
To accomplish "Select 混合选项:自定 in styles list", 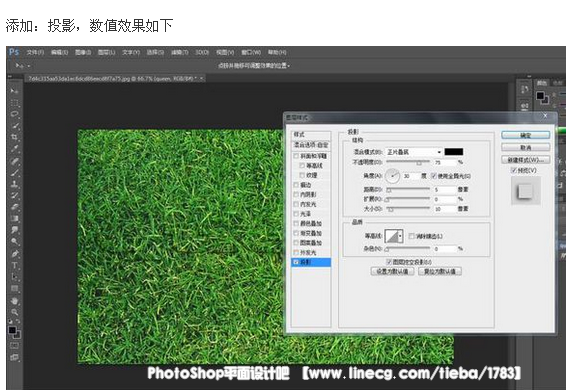I will click(x=311, y=145).
